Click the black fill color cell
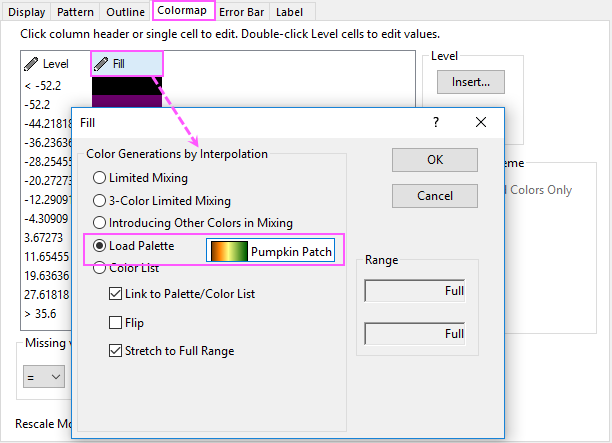The width and height of the screenshot is (612, 443). click(x=127, y=85)
